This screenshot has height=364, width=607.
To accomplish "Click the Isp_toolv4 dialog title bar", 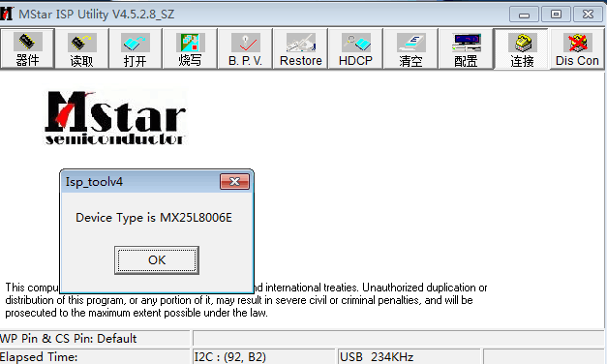I will (140, 182).
